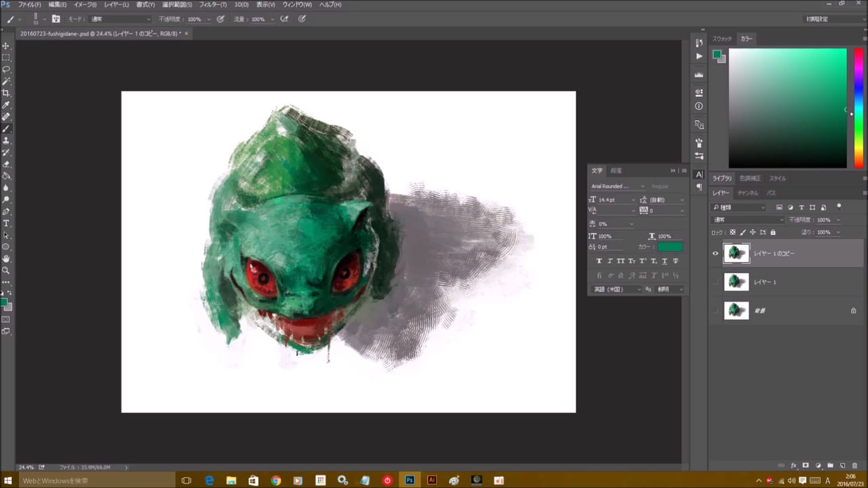Activate the Hand tool
Image resolution: width=868 pixels, height=488 pixels.
6,258
